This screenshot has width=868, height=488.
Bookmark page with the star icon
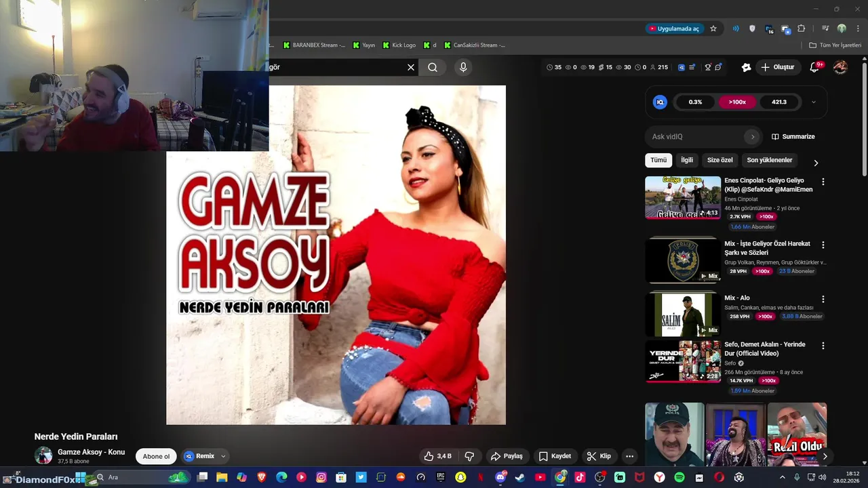[713, 28]
